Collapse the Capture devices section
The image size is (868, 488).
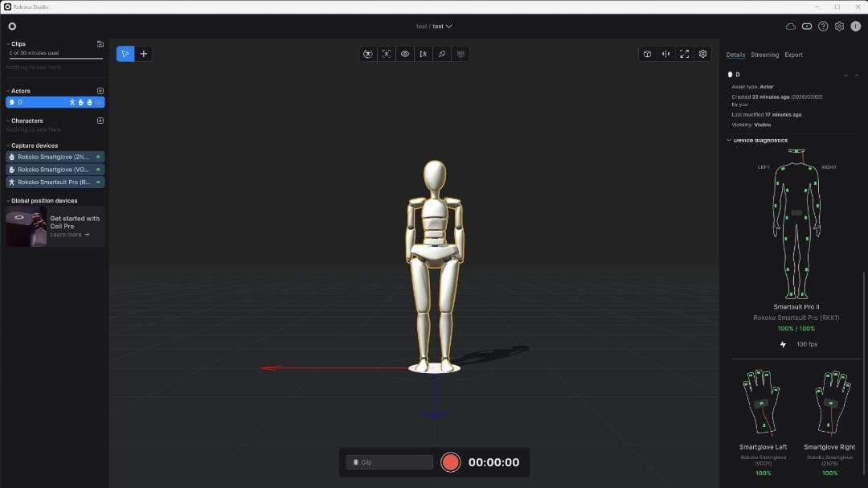click(8, 146)
